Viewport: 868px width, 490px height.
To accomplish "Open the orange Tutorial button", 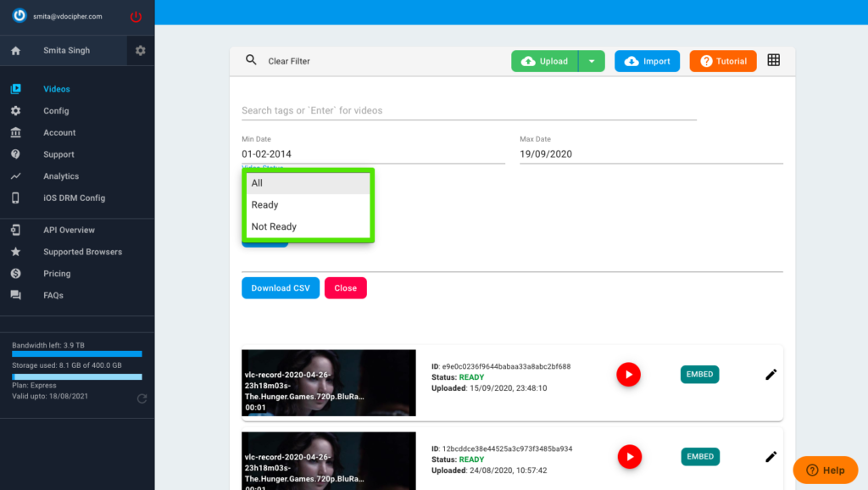I will pyautogui.click(x=723, y=61).
